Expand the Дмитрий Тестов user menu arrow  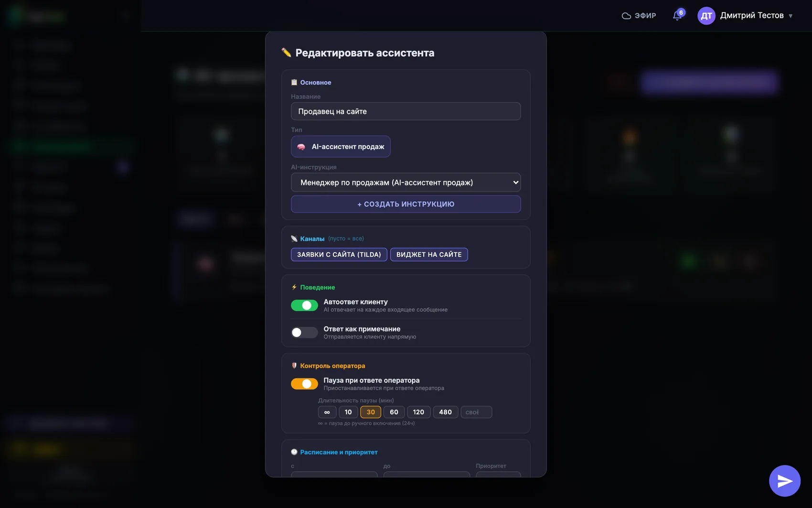point(791,16)
